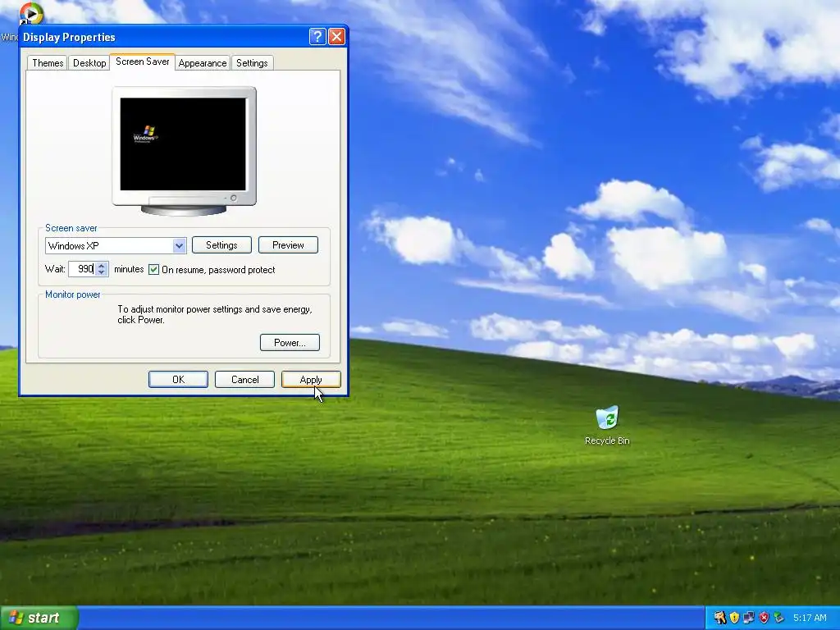Click the Windows activation keys tray icon
This screenshot has width=840, height=630.
pos(719,618)
